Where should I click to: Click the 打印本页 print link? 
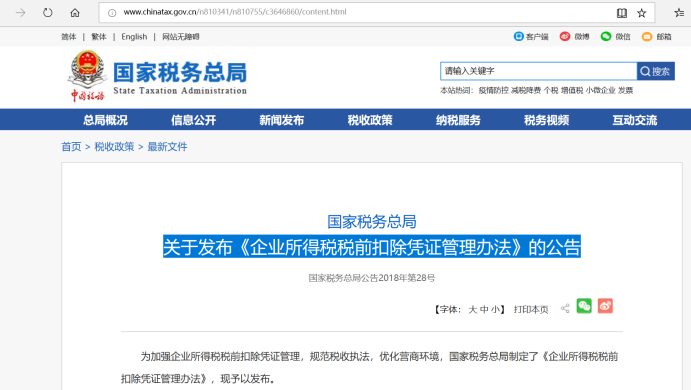point(531,309)
